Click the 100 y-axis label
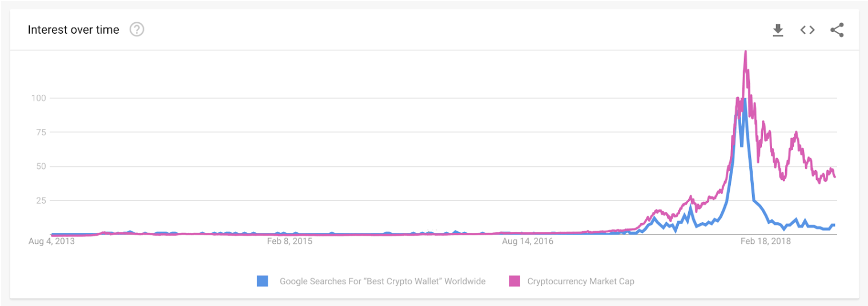The height and width of the screenshot is (306, 868). click(x=37, y=98)
